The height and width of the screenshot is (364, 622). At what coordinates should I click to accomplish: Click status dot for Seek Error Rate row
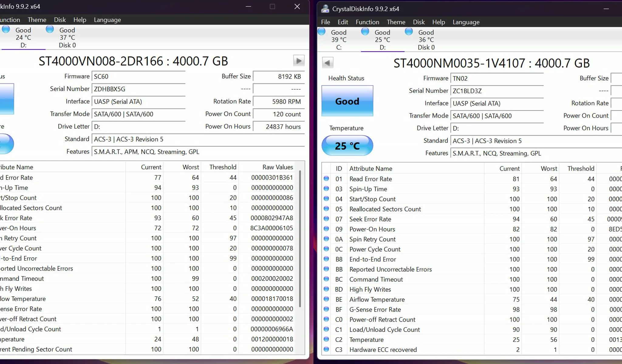(x=326, y=219)
